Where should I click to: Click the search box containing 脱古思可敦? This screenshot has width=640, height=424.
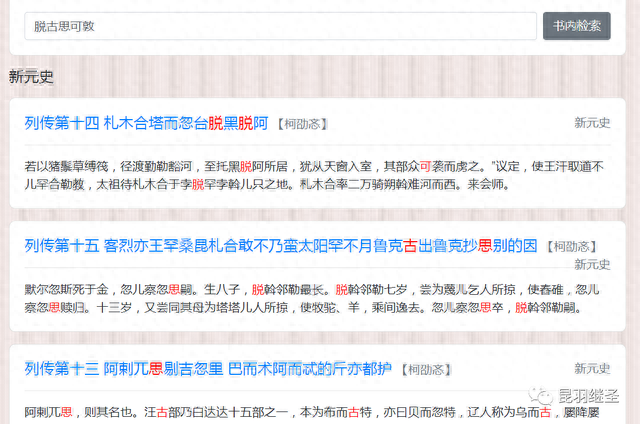pos(280,26)
